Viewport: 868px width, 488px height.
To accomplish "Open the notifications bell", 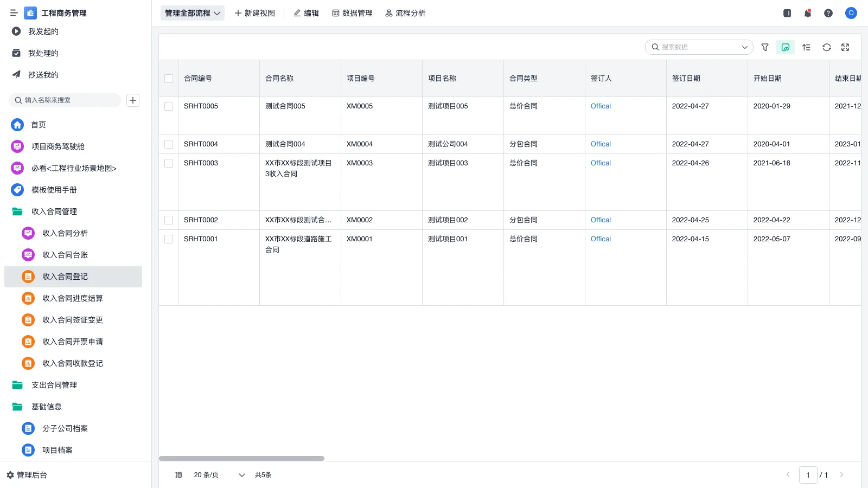I will (x=808, y=13).
